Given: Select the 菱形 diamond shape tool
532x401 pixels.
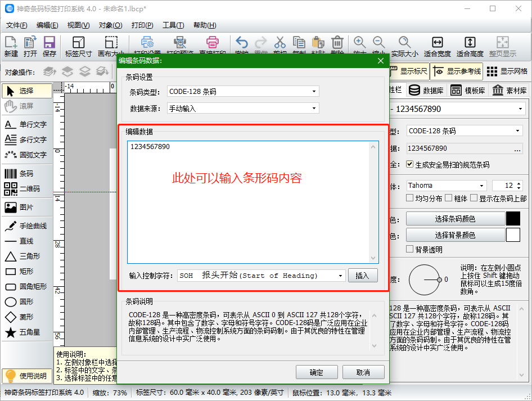Looking at the screenshot, I should pos(27,317).
